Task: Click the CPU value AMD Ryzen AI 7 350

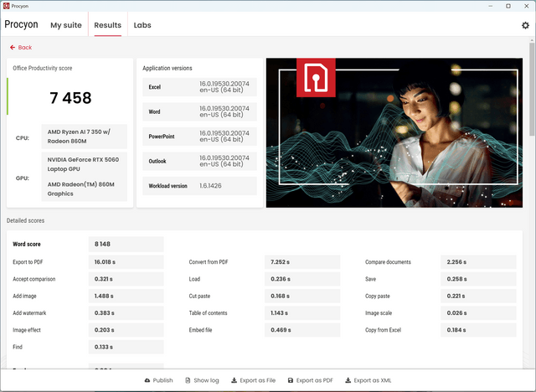Action: 84,137
